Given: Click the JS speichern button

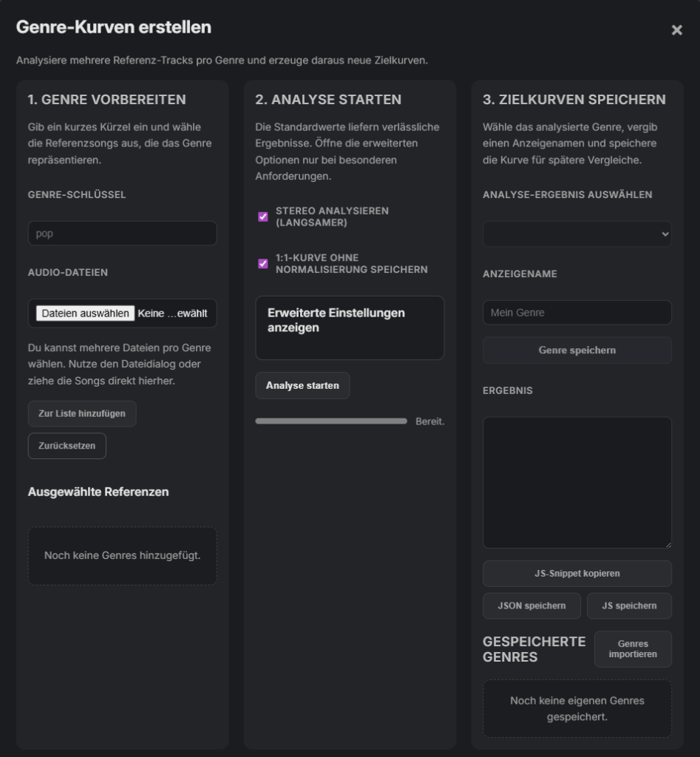Looking at the screenshot, I should (x=629, y=606).
